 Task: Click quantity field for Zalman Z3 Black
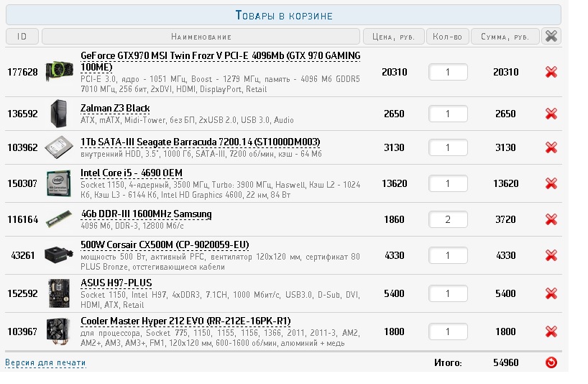tap(448, 114)
